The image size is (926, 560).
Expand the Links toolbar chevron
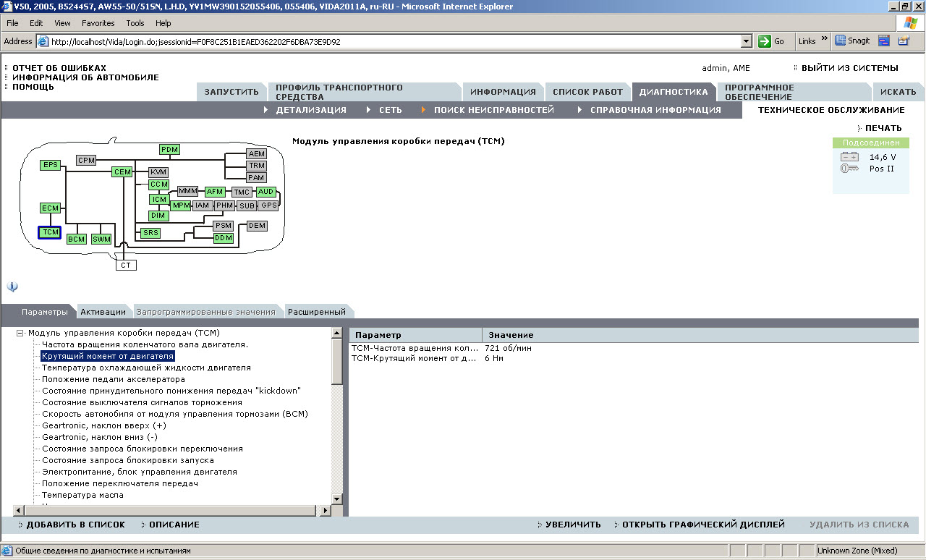(824, 40)
